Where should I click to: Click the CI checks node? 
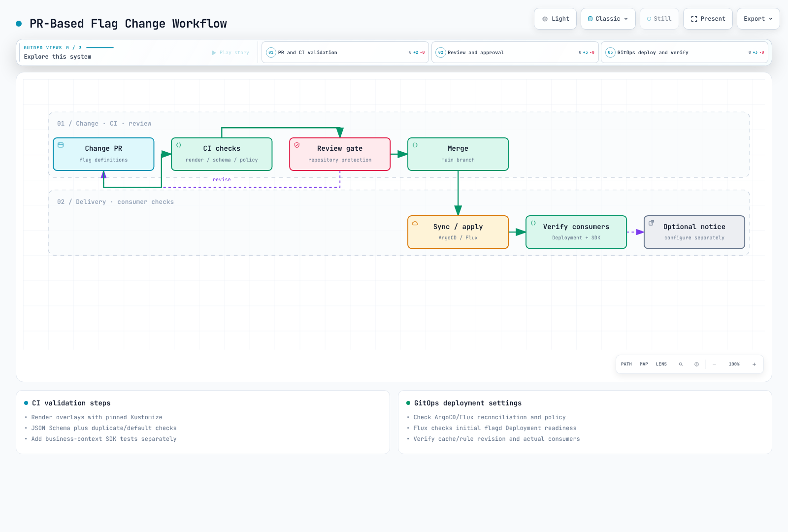[222, 154]
